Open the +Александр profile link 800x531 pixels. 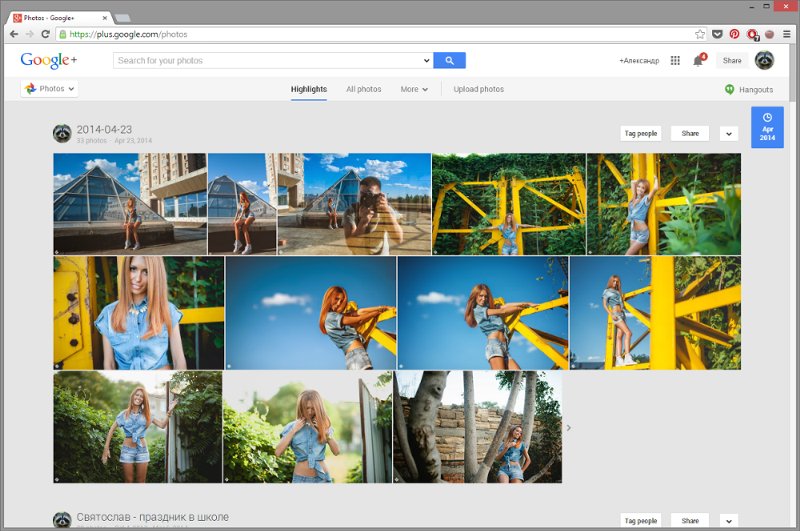639,61
